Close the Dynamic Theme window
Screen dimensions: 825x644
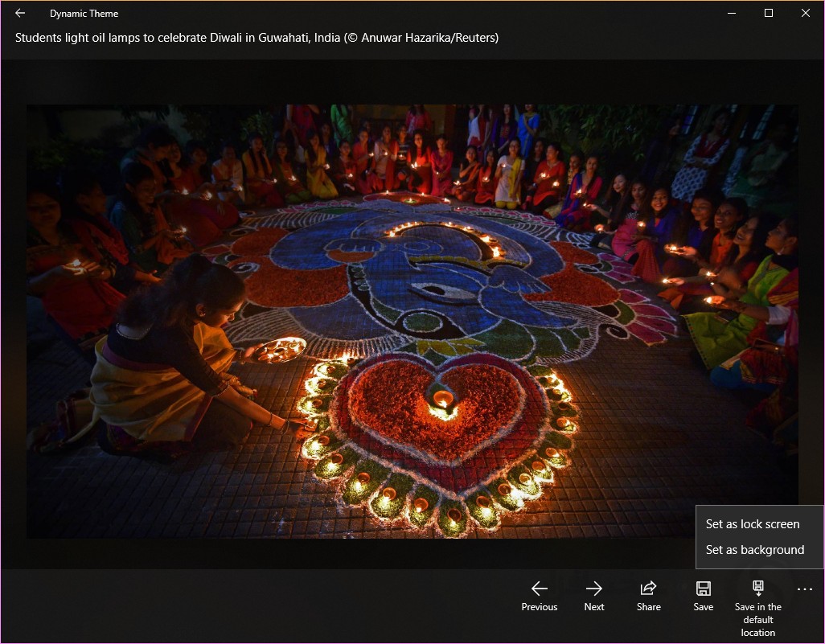(x=806, y=13)
